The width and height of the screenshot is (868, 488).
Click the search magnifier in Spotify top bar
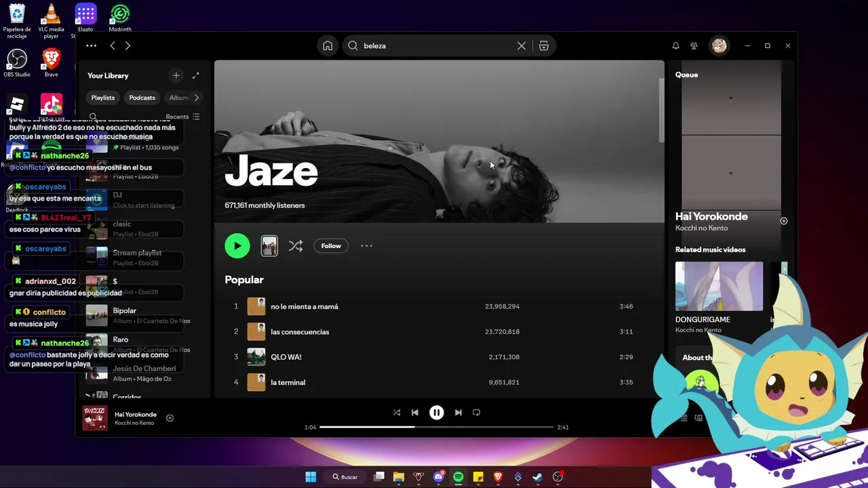353,45
